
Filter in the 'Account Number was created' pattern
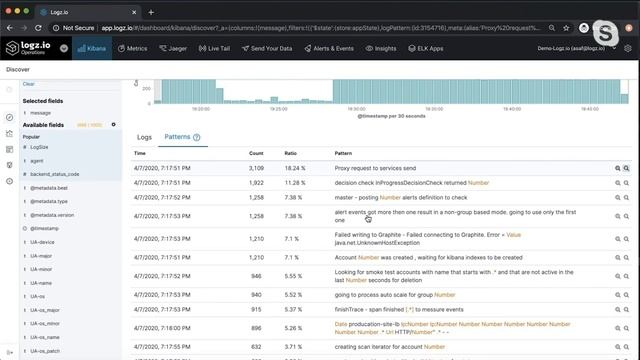(618, 258)
